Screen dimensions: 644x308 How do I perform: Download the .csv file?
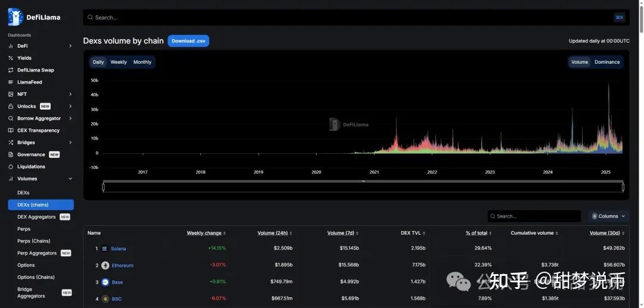(188, 41)
